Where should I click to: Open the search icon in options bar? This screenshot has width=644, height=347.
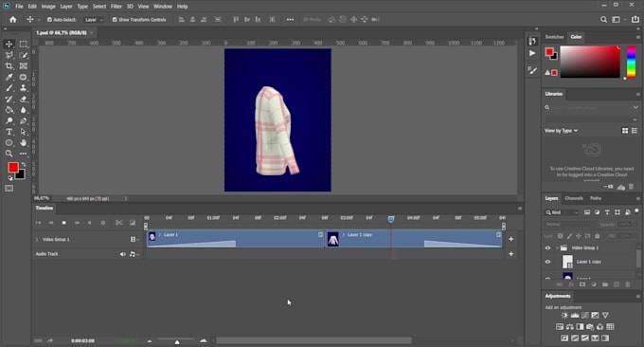pyautogui.click(x=603, y=19)
